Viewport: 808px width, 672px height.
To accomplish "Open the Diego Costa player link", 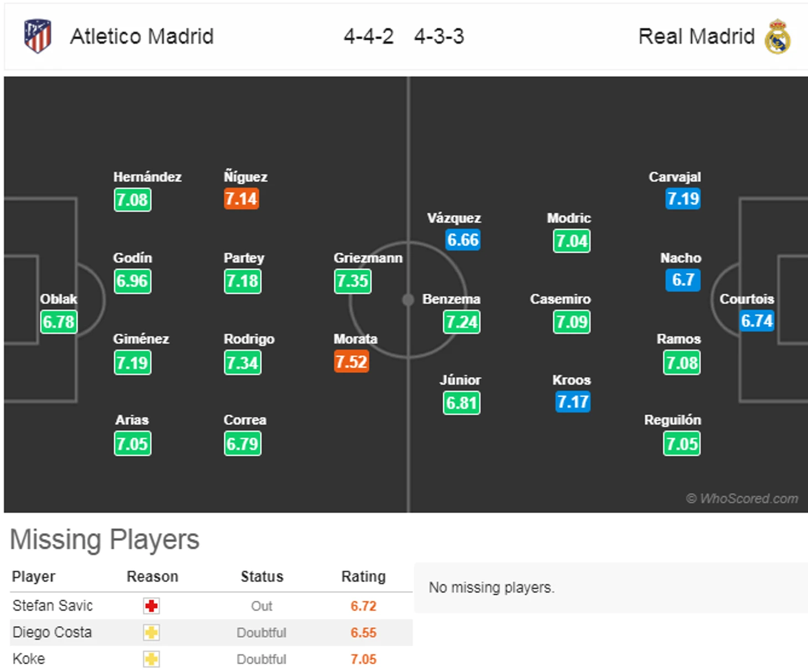I will point(52,632).
